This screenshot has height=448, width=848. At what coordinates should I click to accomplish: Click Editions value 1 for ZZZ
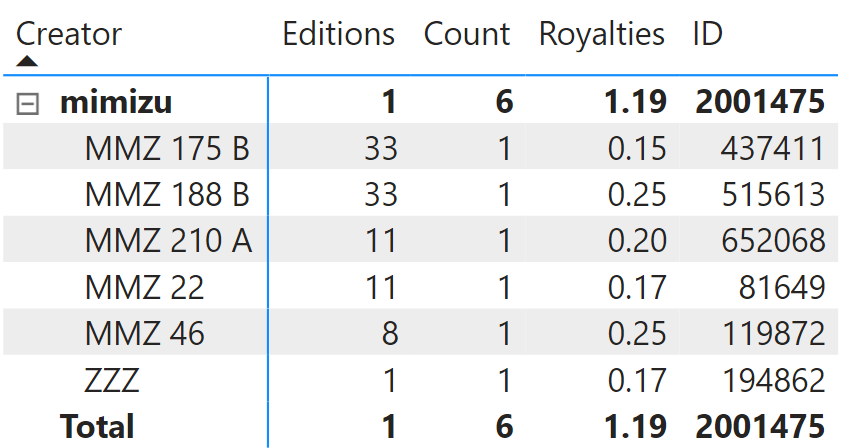coord(390,380)
